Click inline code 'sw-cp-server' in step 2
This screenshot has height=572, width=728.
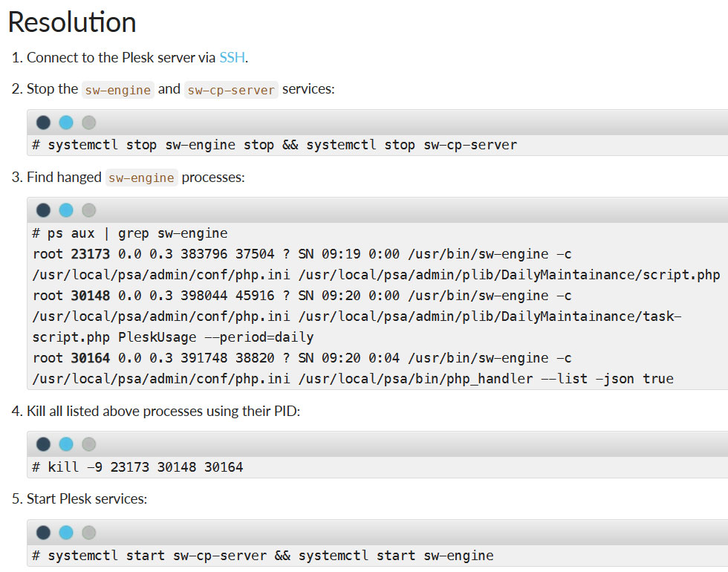231,90
